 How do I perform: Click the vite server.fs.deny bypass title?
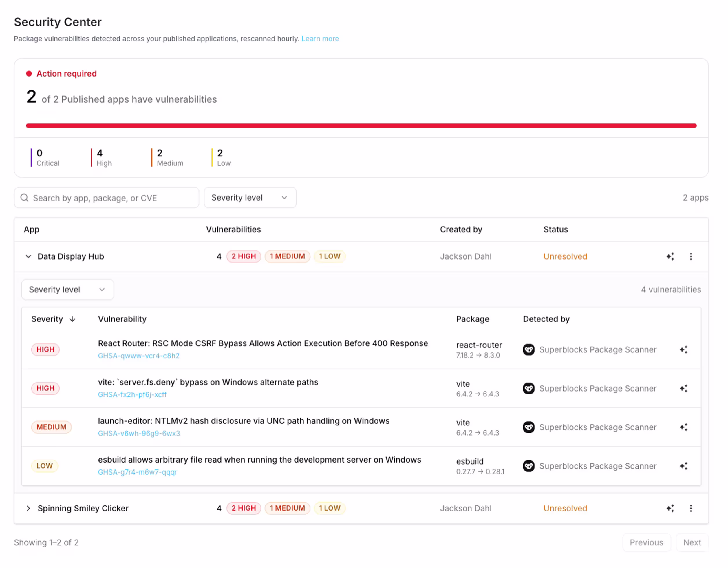[208, 382]
